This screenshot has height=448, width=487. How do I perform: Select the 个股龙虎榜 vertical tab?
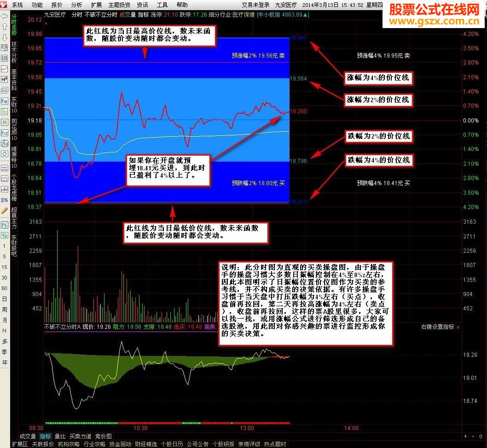click(14, 187)
